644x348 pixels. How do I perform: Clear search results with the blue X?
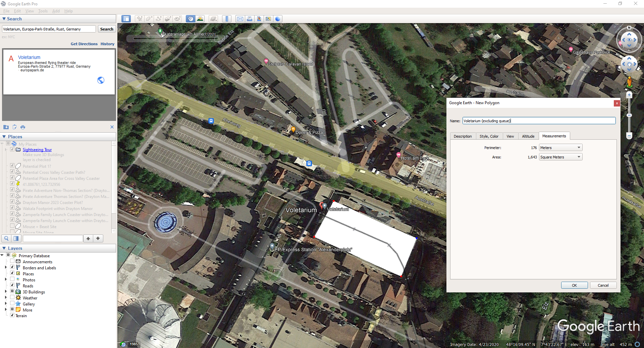click(x=112, y=127)
